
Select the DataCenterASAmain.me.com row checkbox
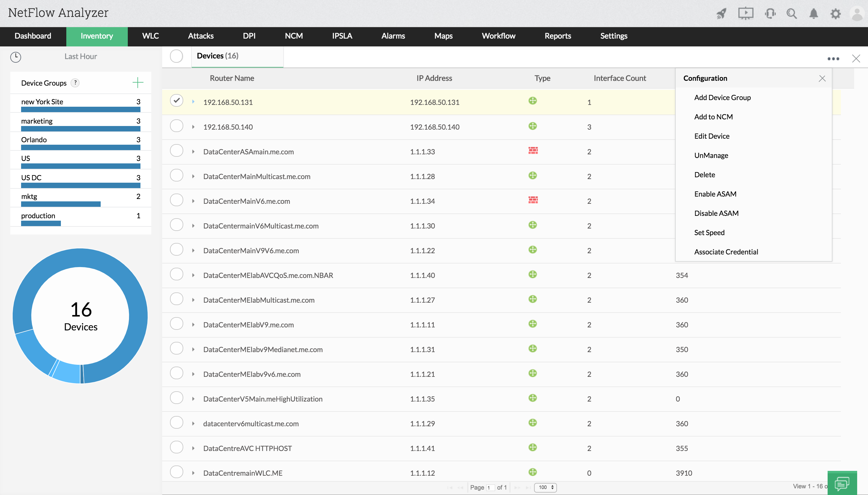[x=176, y=151]
